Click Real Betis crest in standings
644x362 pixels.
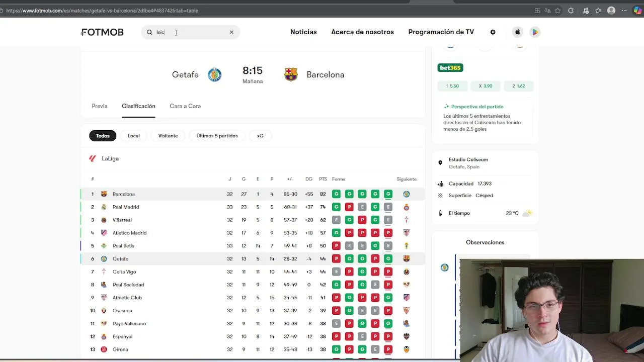[x=104, y=246]
